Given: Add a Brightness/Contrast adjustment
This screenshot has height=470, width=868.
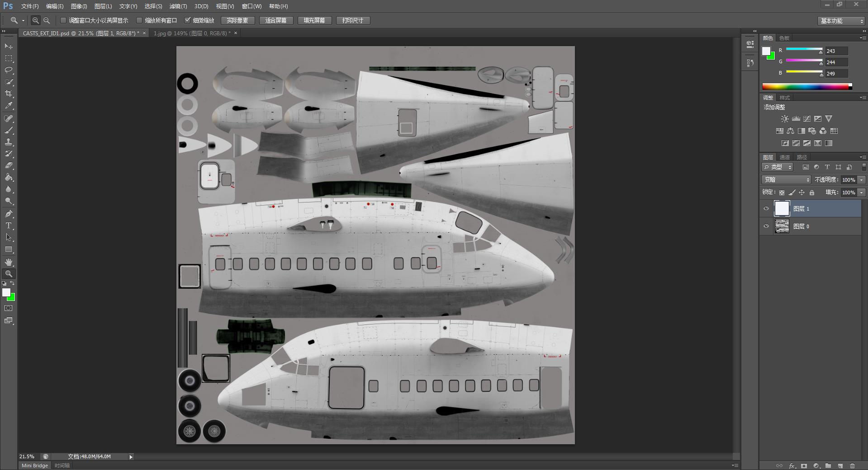Looking at the screenshot, I should coord(785,119).
